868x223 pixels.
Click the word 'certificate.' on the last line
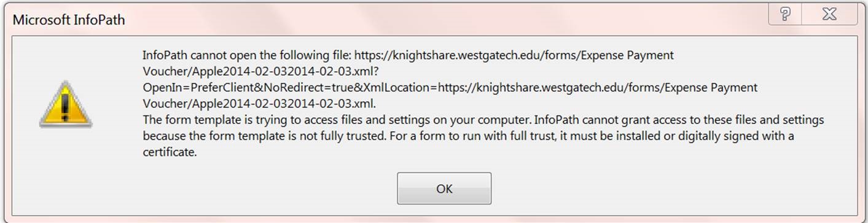(x=170, y=152)
